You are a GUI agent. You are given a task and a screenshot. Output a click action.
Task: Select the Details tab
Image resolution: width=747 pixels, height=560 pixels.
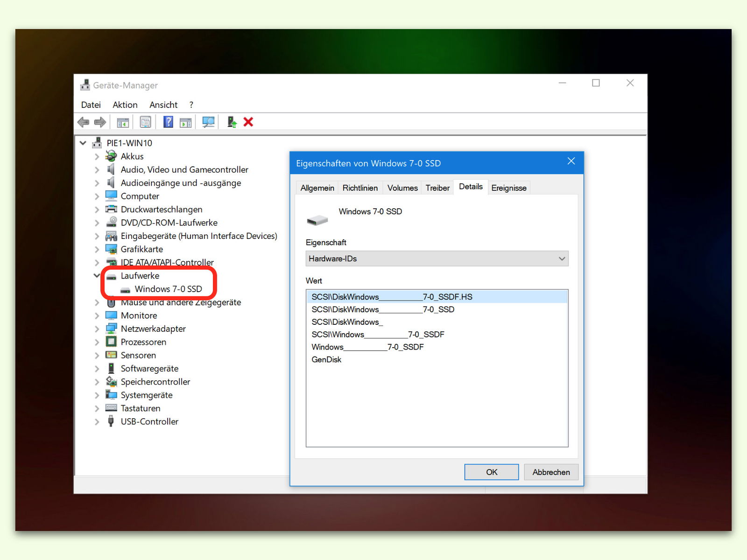[471, 187]
